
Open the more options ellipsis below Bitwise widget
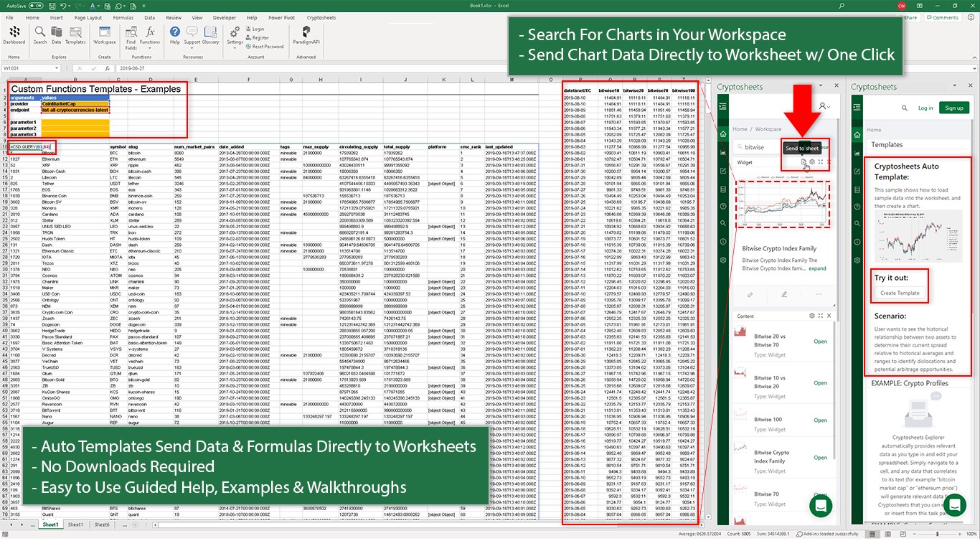click(819, 294)
